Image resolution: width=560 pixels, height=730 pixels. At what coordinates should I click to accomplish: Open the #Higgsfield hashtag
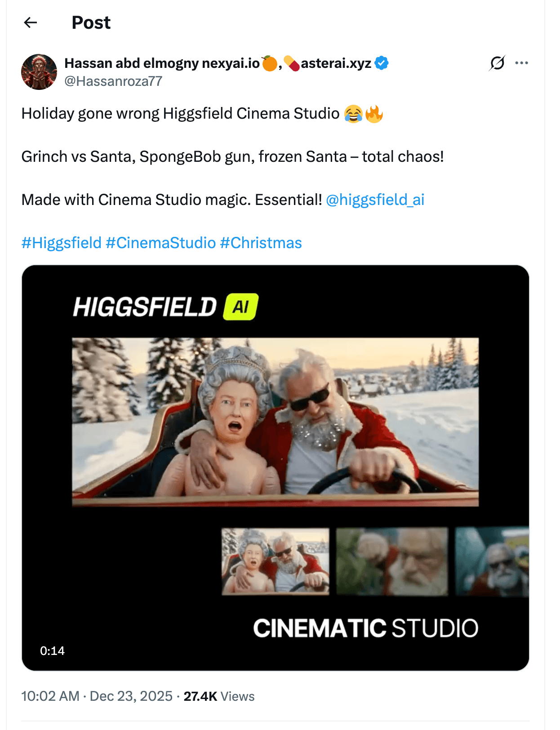pyautogui.click(x=62, y=243)
